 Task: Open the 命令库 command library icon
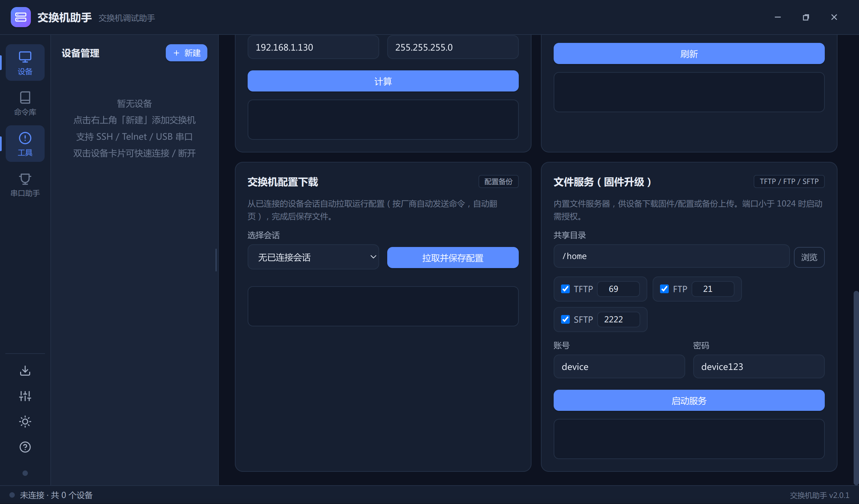(x=25, y=103)
